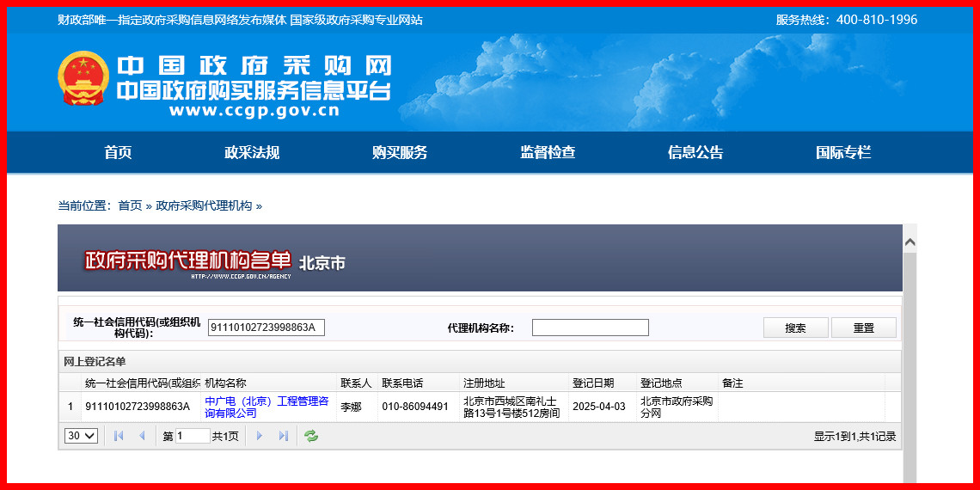Click 统一社会信用代码 column header
Image resolution: width=980 pixels, height=490 pixels.
141,383
